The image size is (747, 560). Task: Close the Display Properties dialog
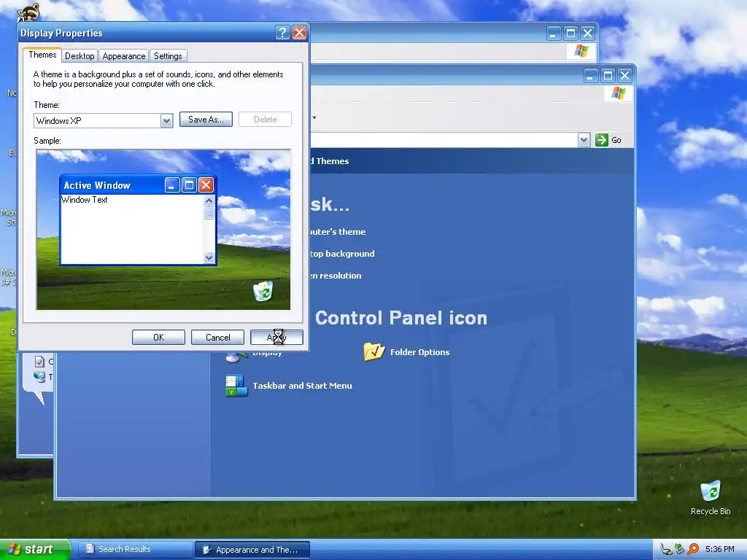[x=299, y=32]
